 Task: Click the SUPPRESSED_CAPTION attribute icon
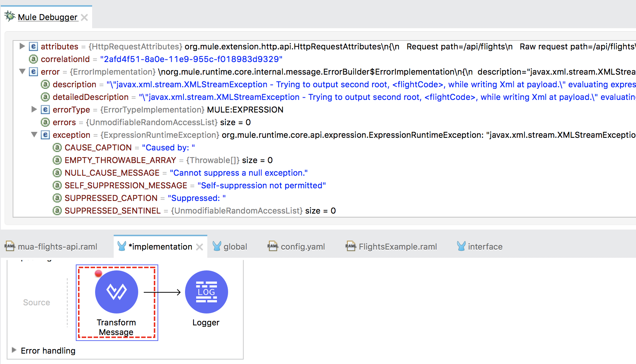[57, 198]
